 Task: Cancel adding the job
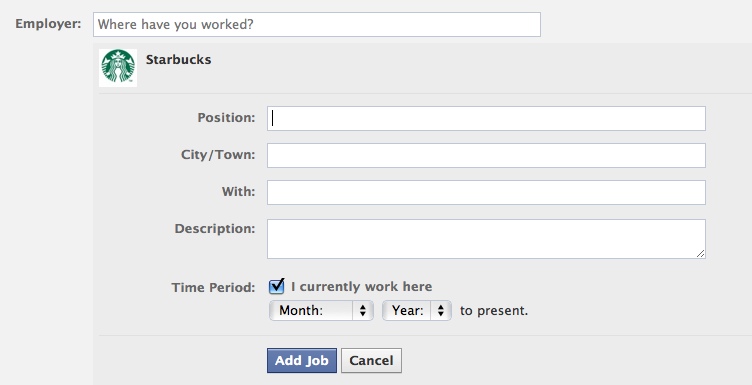tap(371, 361)
